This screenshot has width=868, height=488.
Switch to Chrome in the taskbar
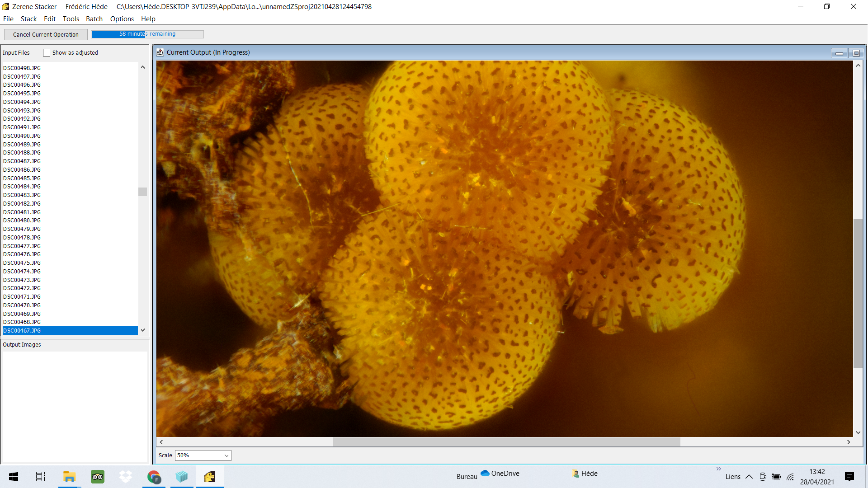point(154,476)
